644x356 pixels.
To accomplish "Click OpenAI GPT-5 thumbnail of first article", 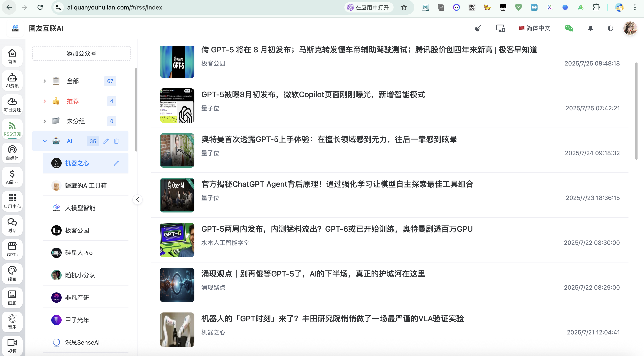I will coord(177,62).
